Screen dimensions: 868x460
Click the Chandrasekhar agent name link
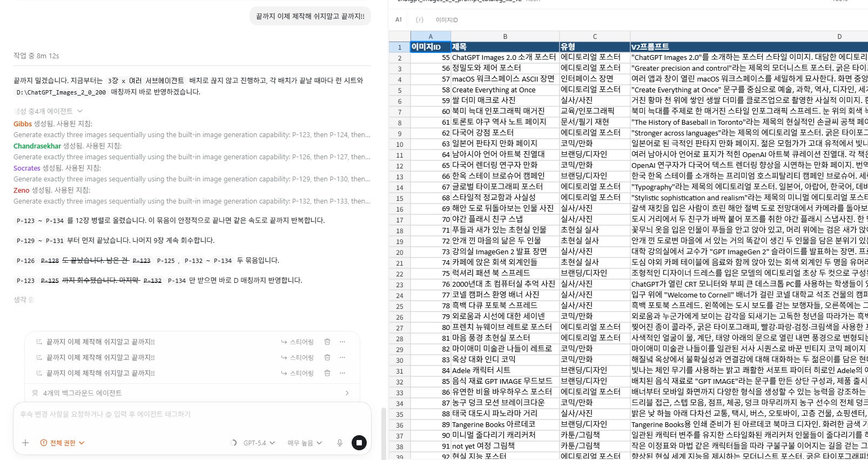tap(37, 146)
